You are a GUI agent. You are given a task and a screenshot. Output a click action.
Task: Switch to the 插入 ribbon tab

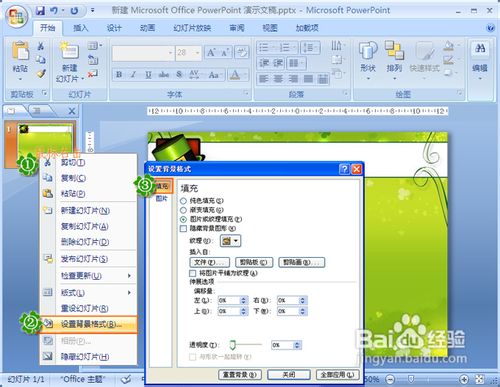tap(81, 28)
